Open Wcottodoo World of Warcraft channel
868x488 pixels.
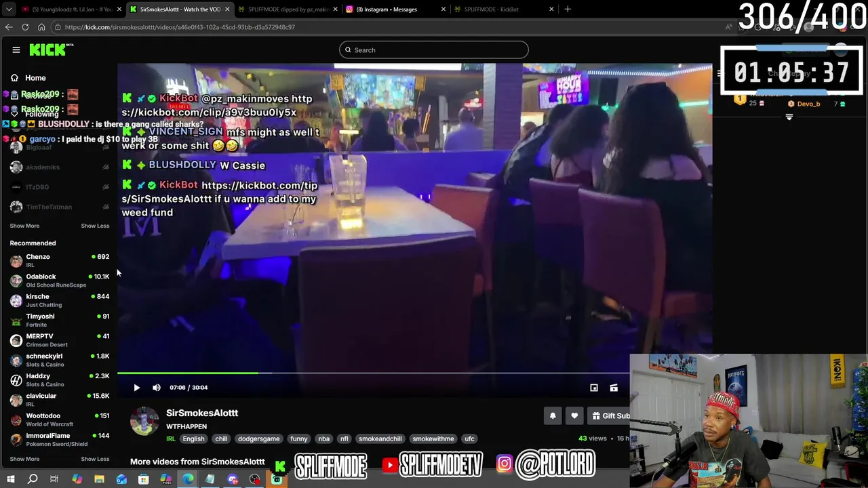(x=59, y=420)
